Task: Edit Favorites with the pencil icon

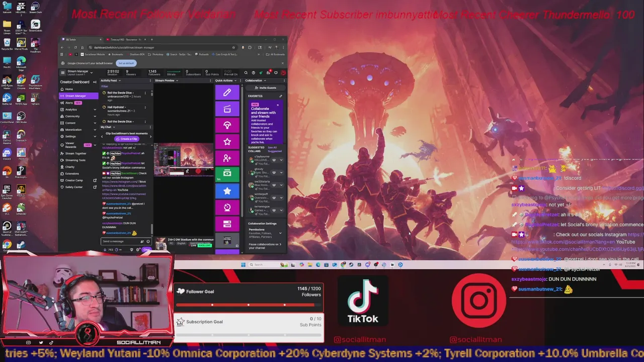Action: pyautogui.click(x=281, y=96)
